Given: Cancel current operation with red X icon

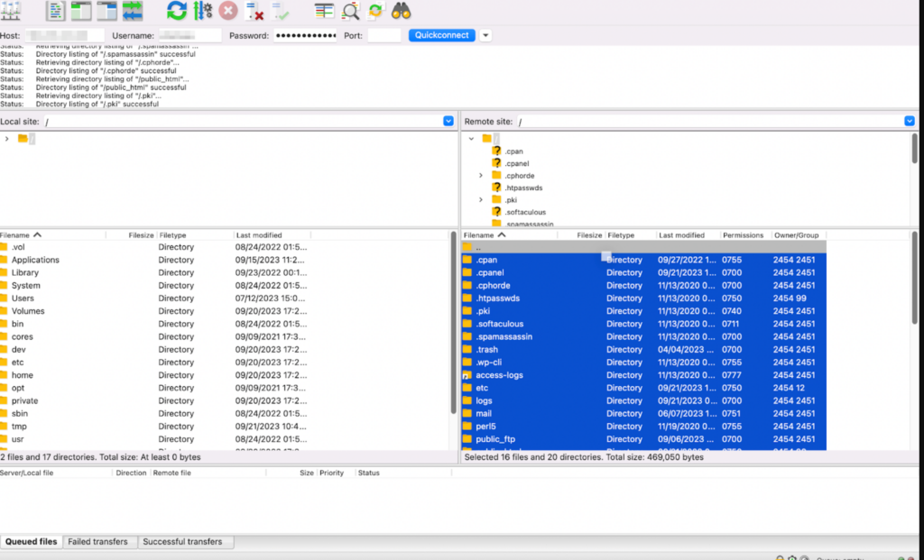Looking at the screenshot, I should tap(228, 12).
